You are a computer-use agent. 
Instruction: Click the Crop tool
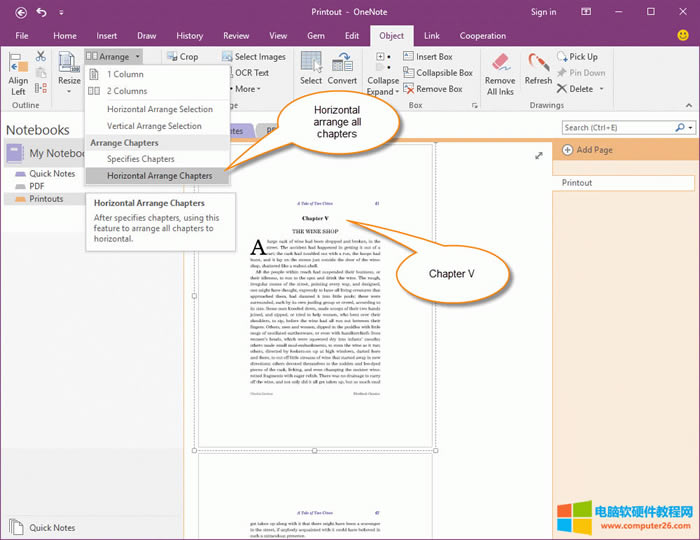tap(182, 57)
